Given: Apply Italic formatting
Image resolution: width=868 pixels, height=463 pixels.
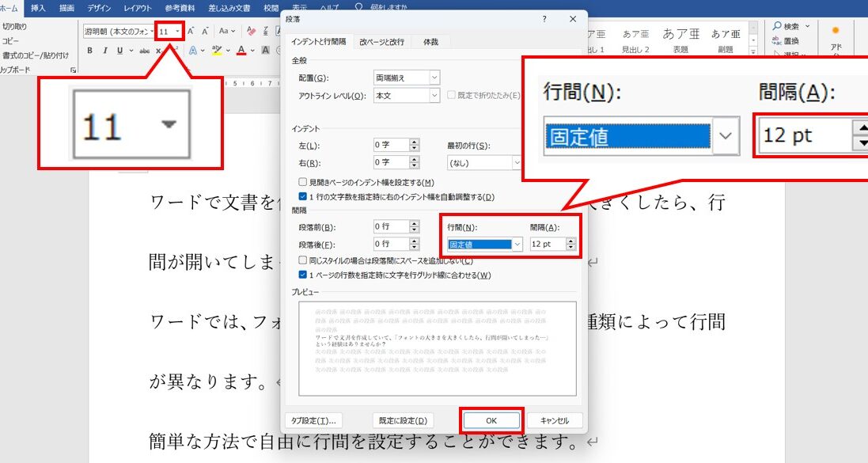Looking at the screenshot, I should (104, 51).
